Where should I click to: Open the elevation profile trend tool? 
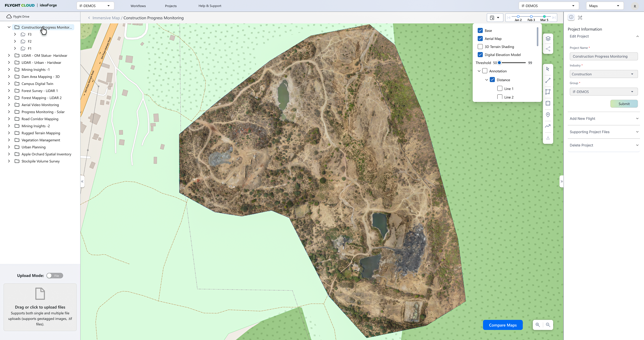point(548,126)
